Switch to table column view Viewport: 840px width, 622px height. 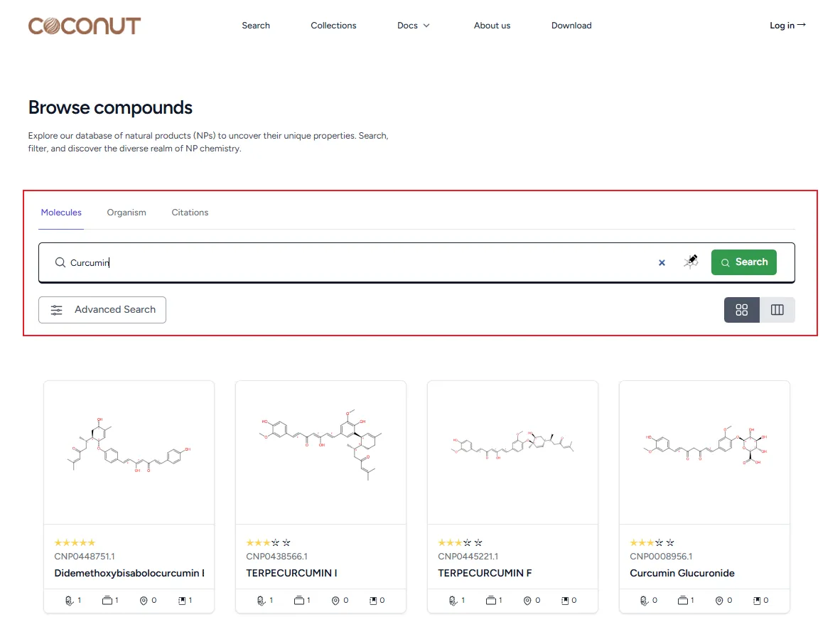(x=777, y=310)
